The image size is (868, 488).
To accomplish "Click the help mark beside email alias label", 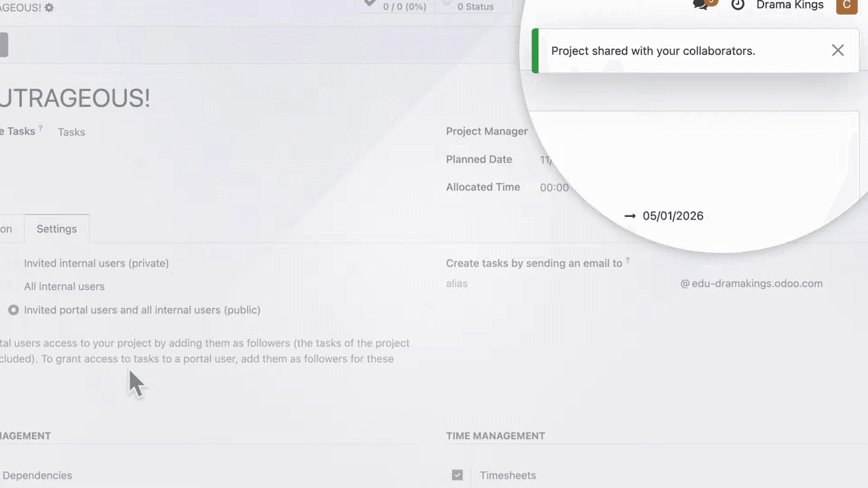I will coord(628,261).
